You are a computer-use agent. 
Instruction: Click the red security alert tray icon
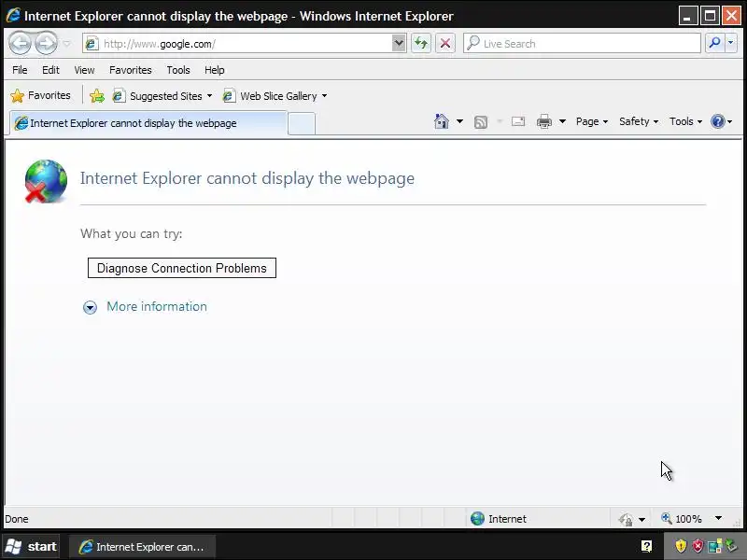[x=698, y=546]
